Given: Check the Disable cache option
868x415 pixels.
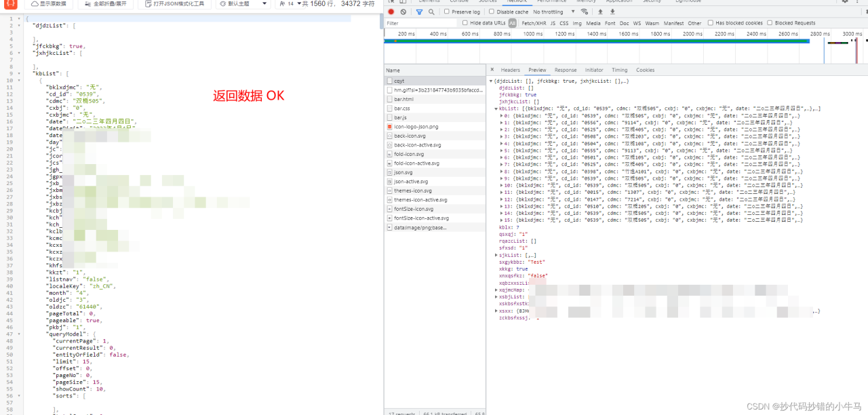Looking at the screenshot, I should click(x=492, y=12).
